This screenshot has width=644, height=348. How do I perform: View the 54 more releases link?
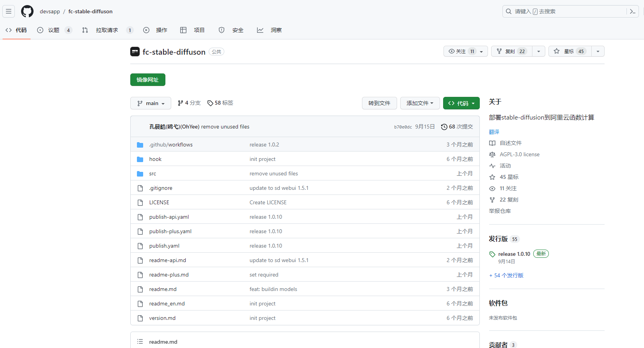[506, 275]
